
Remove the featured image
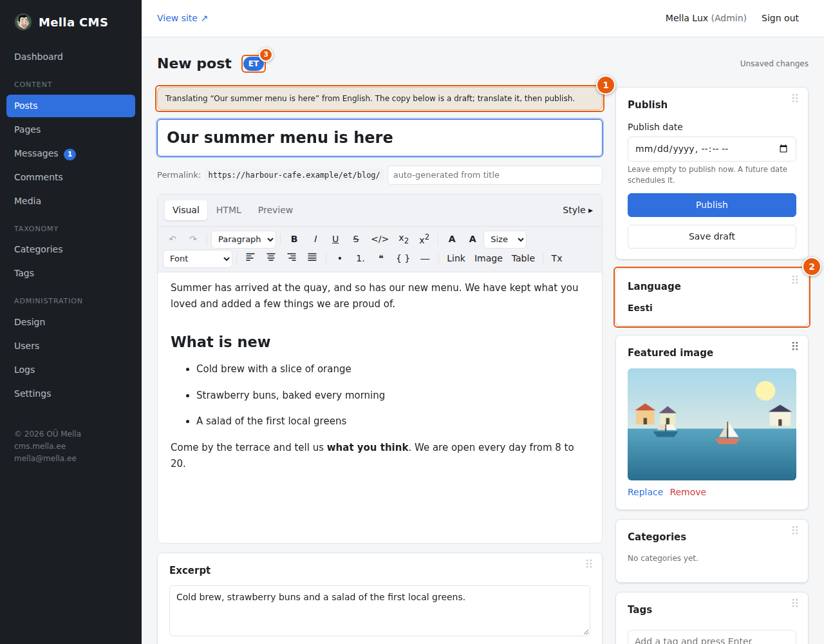point(688,492)
